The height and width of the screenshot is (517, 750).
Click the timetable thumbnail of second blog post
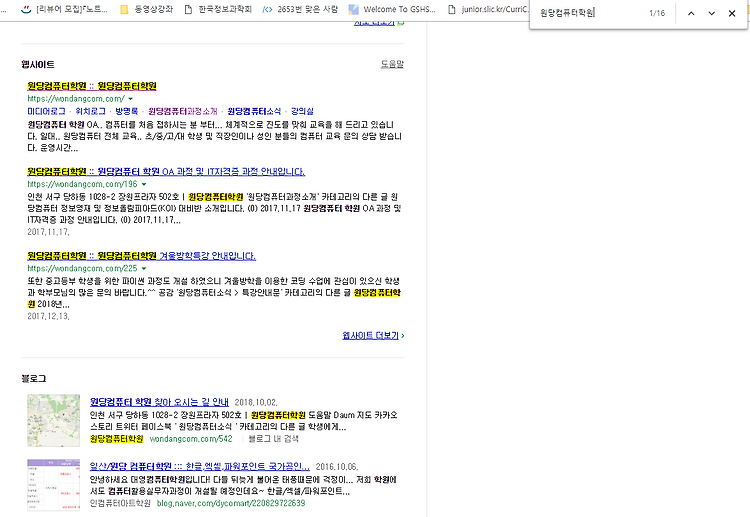click(54, 485)
